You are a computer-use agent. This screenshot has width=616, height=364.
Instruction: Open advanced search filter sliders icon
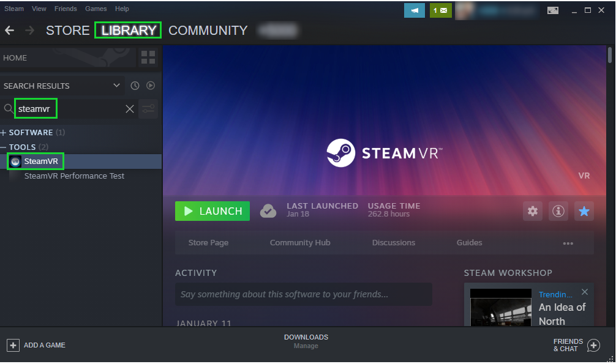point(148,109)
